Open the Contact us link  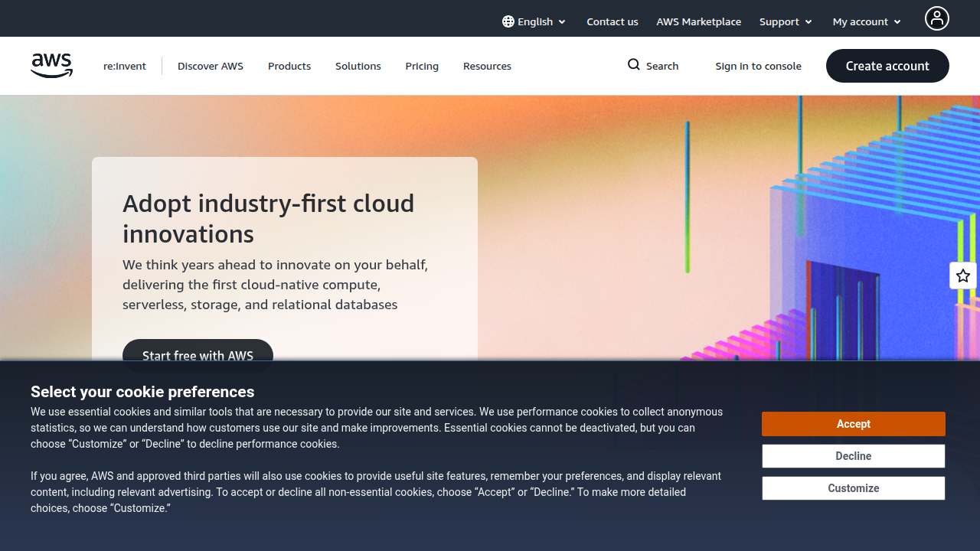[x=612, y=21]
